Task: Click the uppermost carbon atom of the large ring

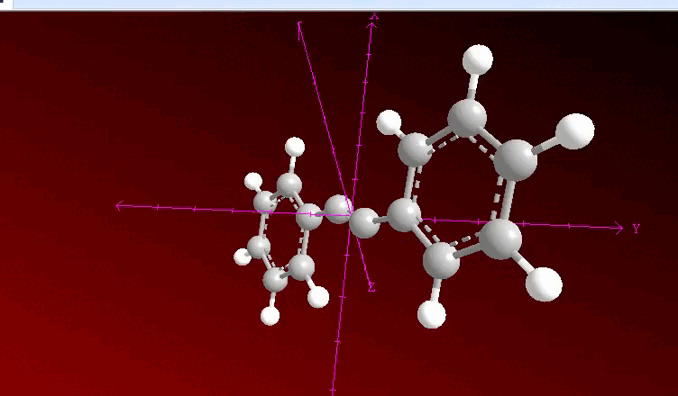Action: pos(467,118)
